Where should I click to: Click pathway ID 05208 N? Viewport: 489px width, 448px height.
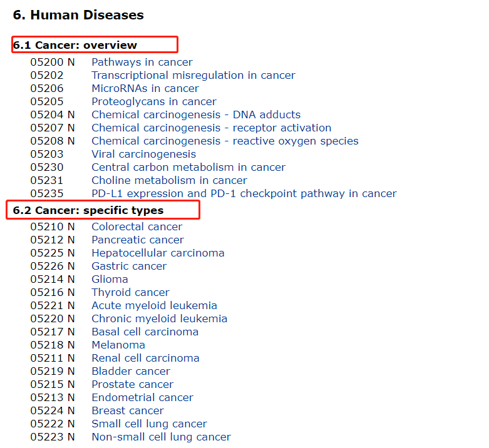[53, 141]
